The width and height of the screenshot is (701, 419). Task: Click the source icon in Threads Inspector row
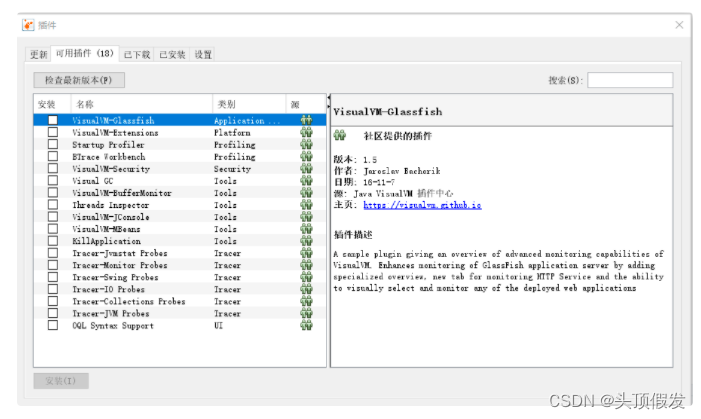tap(306, 205)
